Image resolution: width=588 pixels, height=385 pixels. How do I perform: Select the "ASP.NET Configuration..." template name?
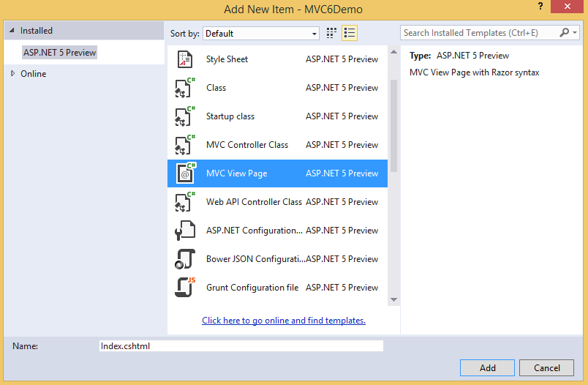click(255, 231)
